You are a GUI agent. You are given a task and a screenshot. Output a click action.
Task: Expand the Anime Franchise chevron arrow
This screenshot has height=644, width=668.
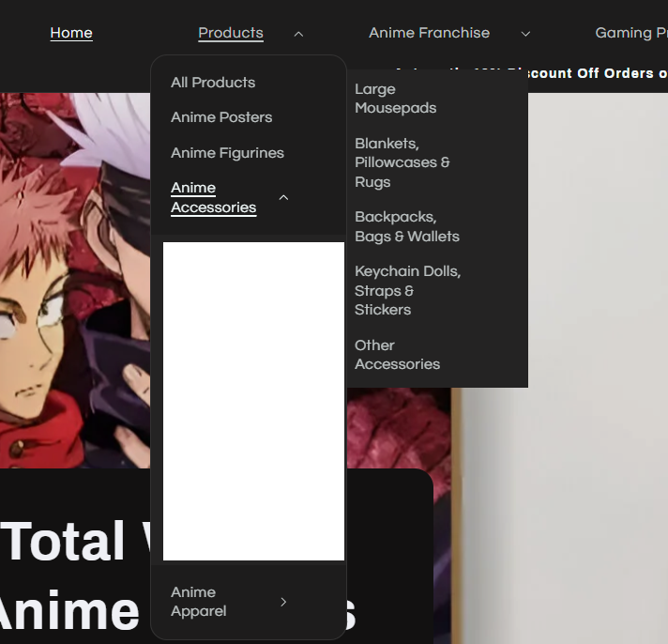(525, 34)
